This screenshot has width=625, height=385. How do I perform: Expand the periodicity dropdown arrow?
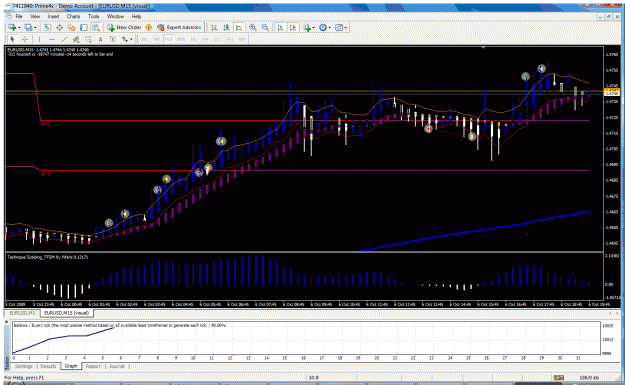[329, 28]
